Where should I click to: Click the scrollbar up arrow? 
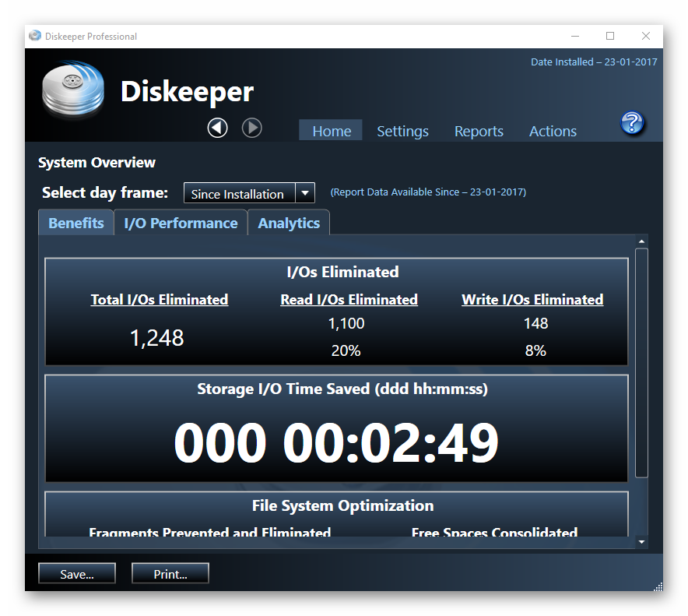coord(641,241)
